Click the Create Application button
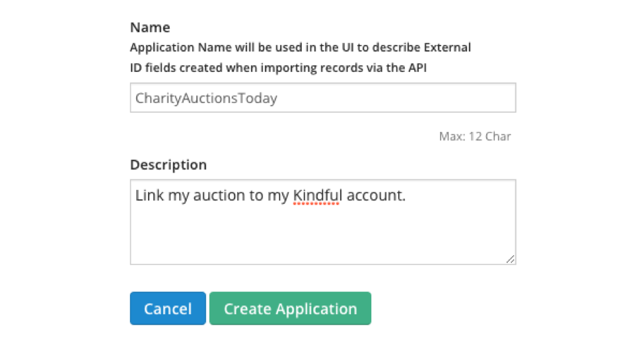This screenshot has height=355, width=644. 291,308
